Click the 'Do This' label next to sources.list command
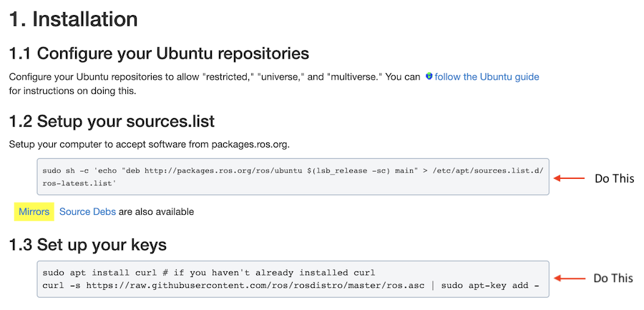The image size is (644, 310). coord(614,178)
